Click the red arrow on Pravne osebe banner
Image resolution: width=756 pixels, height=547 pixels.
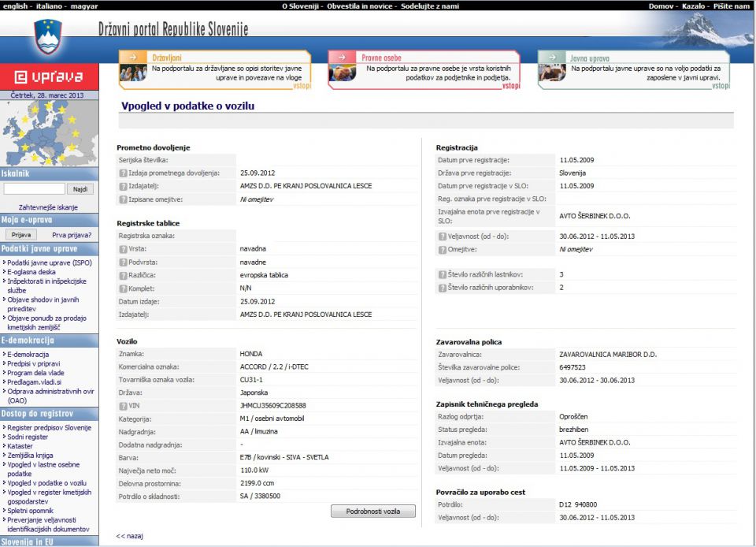pyautogui.click(x=342, y=57)
